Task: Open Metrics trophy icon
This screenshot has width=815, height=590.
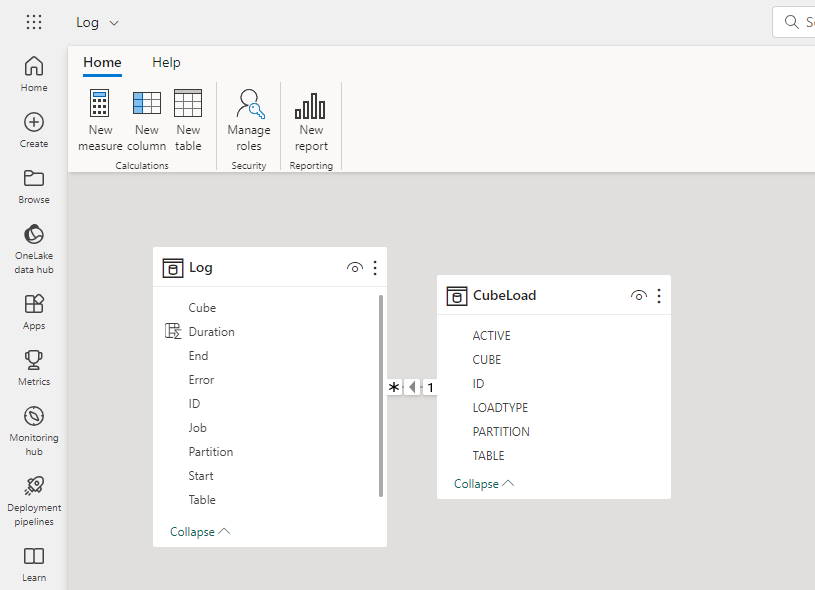Action: click(34, 368)
